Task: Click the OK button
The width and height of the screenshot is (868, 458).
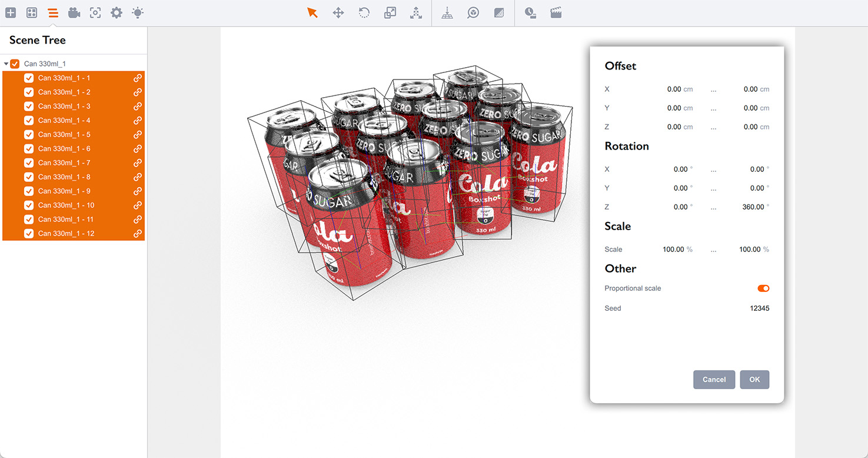Action: click(x=754, y=379)
